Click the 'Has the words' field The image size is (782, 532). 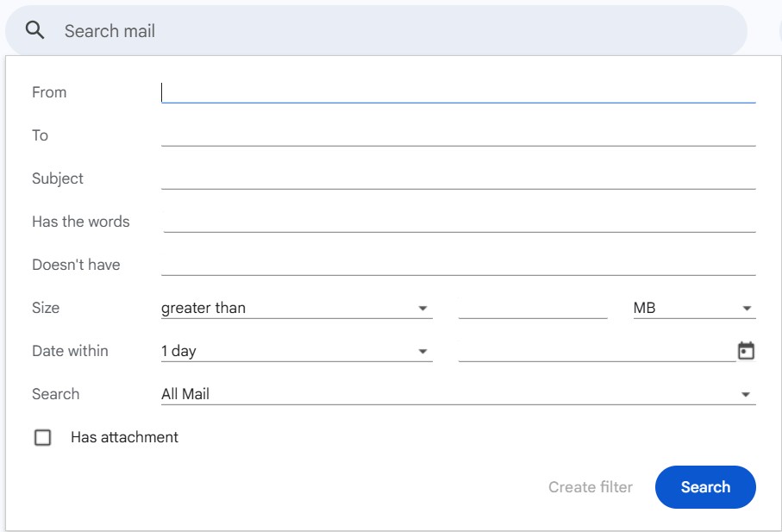point(459,222)
